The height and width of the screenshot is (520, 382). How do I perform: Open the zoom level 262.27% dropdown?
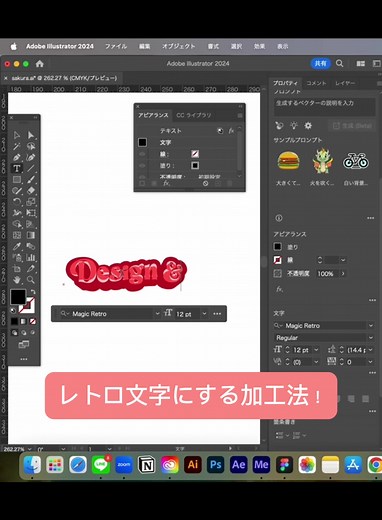point(30,449)
